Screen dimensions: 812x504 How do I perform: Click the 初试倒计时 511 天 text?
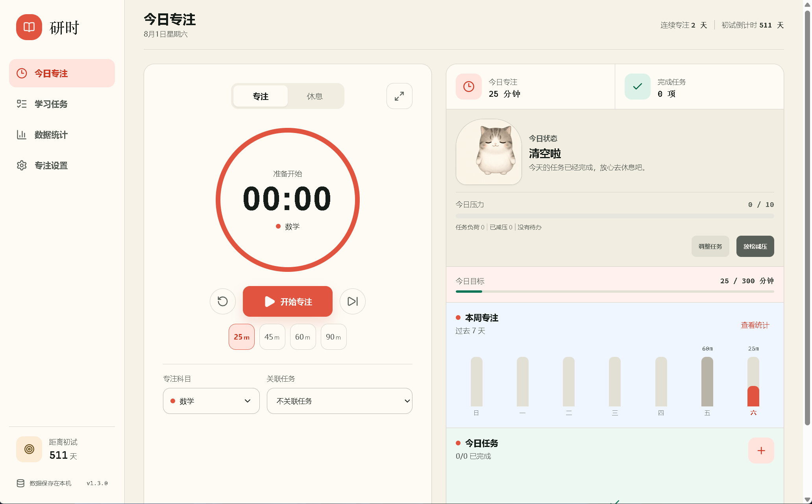(x=753, y=25)
